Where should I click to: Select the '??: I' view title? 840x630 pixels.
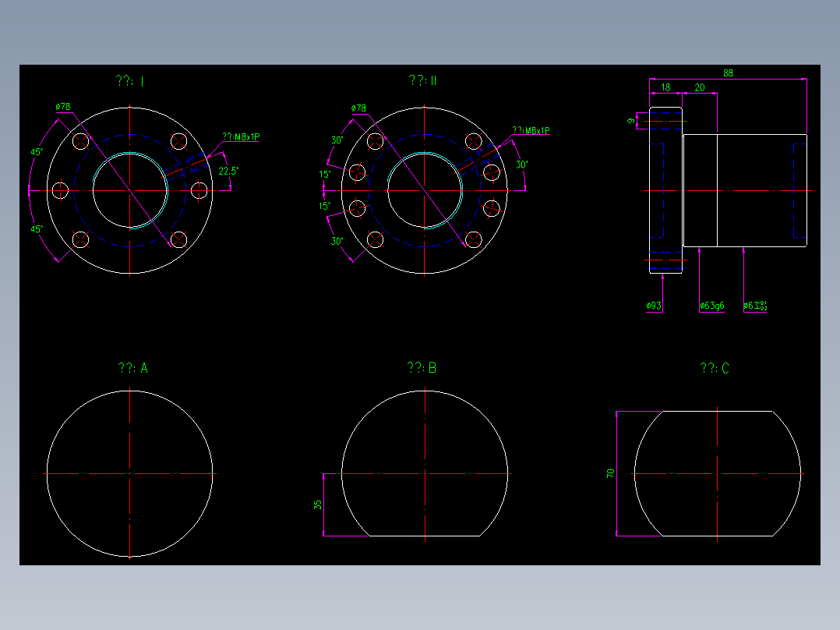[x=129, y=81]
